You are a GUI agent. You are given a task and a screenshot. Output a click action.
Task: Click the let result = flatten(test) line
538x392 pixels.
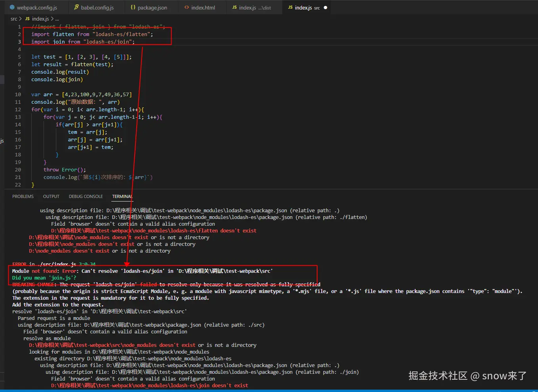[72, 65]
